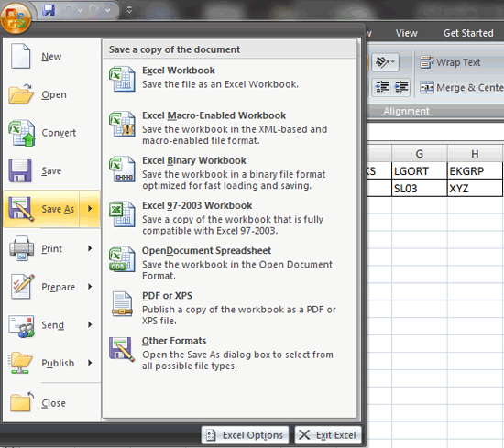Open Other Formats save dialog icon
The image size is (504, 448).
click(122, 349)
